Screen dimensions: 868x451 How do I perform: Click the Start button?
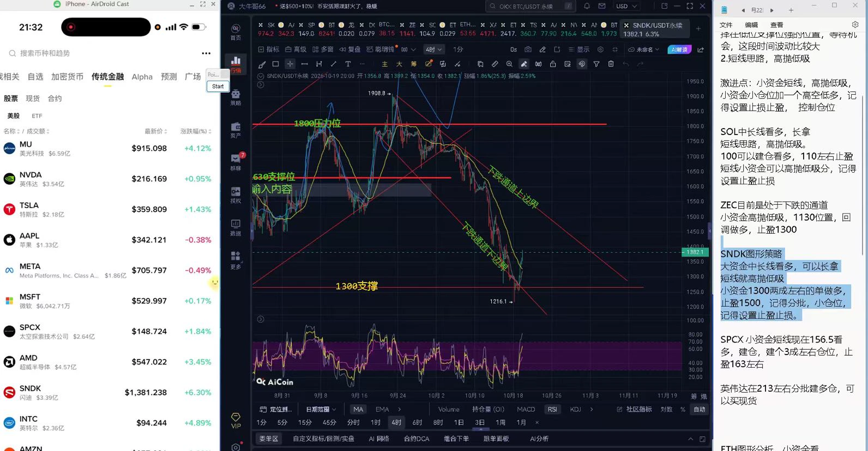point(218,86)
